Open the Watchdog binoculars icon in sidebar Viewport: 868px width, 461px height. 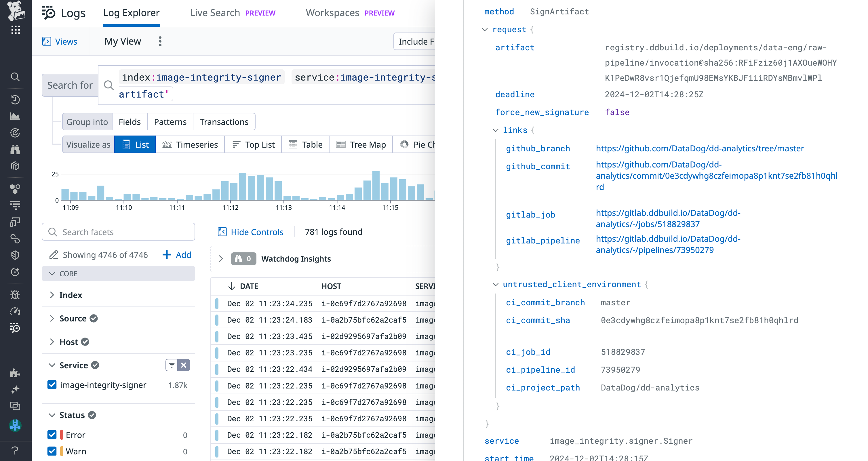[x=15, y=149]
